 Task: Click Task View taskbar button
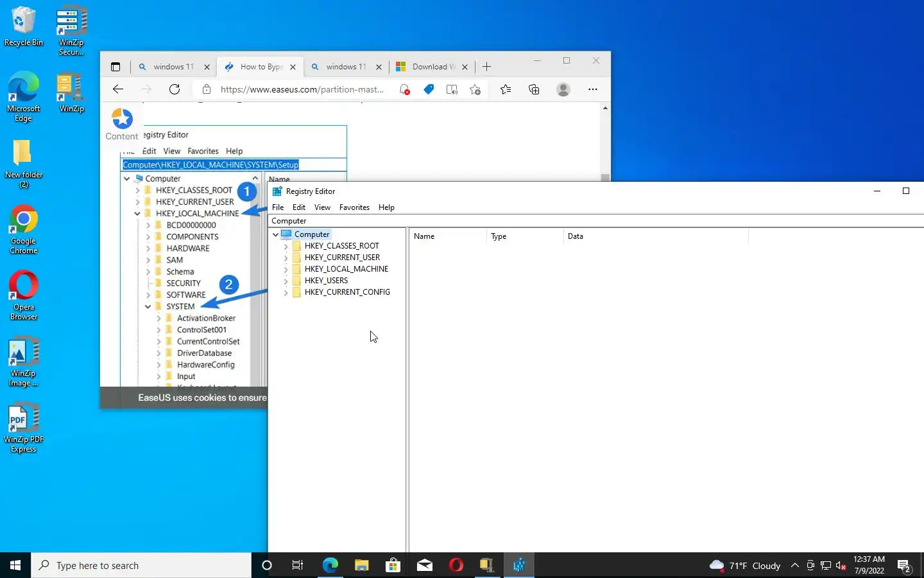tap(298, 565)
